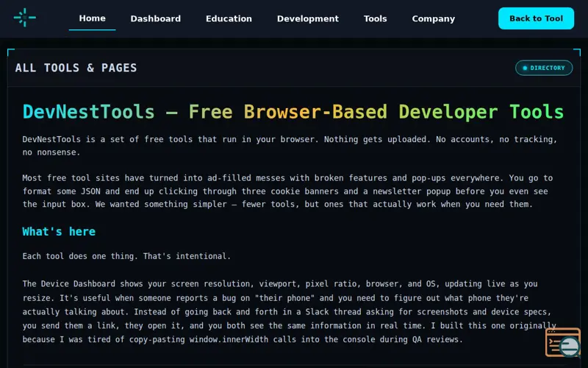588x368 pixels.
Task: Click the DevNestTools gradient page title
Action: point(293,112)
